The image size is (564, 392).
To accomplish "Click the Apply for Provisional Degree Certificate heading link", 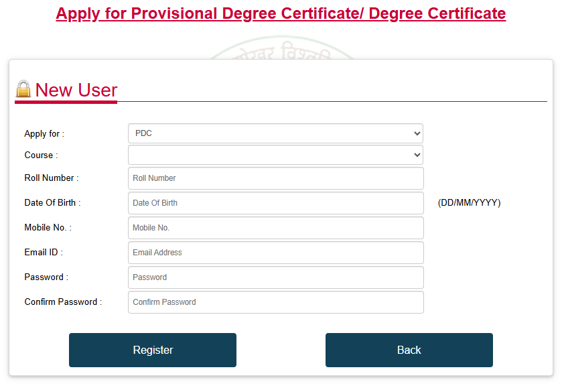I will [281, 13].
